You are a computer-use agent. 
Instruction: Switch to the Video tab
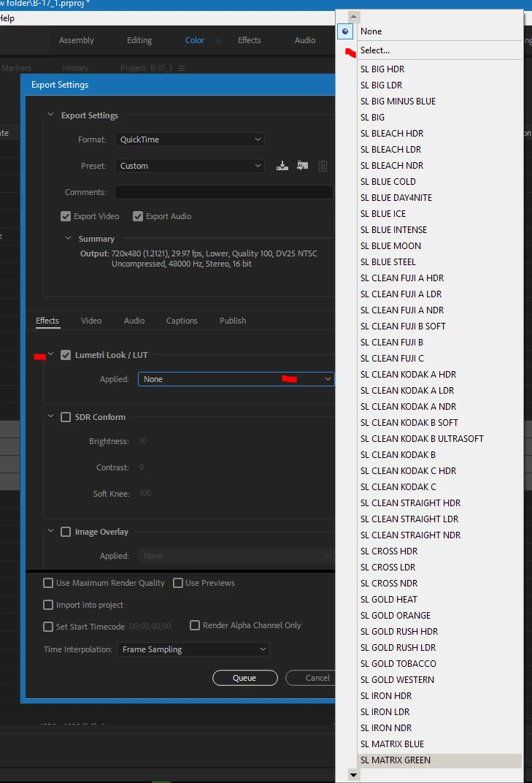click(91, 321)
